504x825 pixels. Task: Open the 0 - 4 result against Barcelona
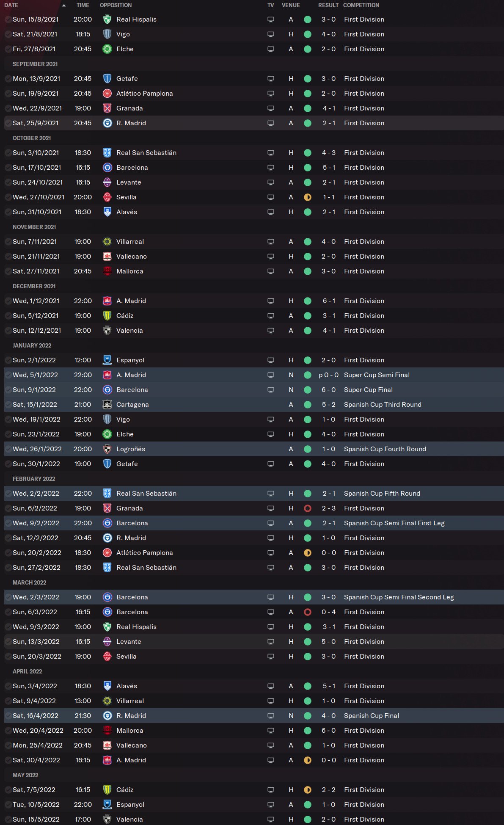coord(328,612)
